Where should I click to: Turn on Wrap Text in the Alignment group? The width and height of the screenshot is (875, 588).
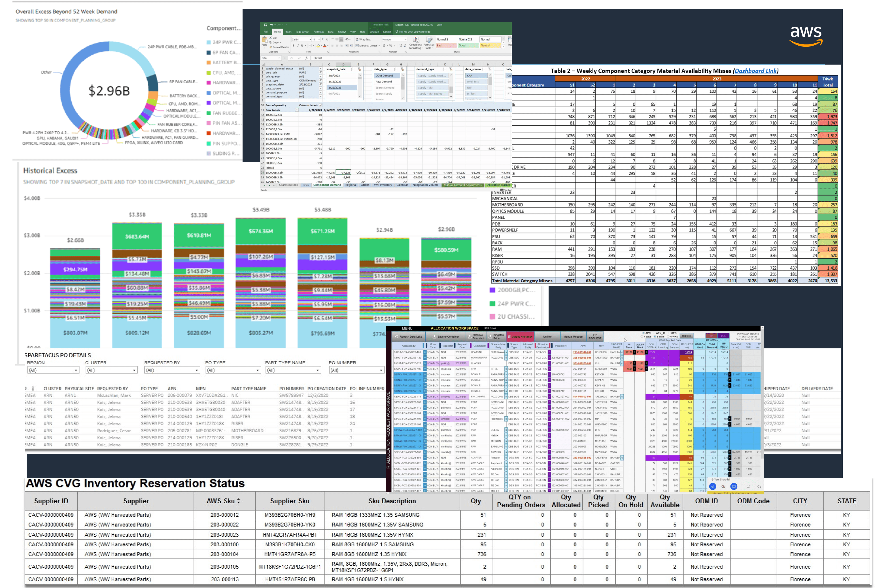(363, 39)
